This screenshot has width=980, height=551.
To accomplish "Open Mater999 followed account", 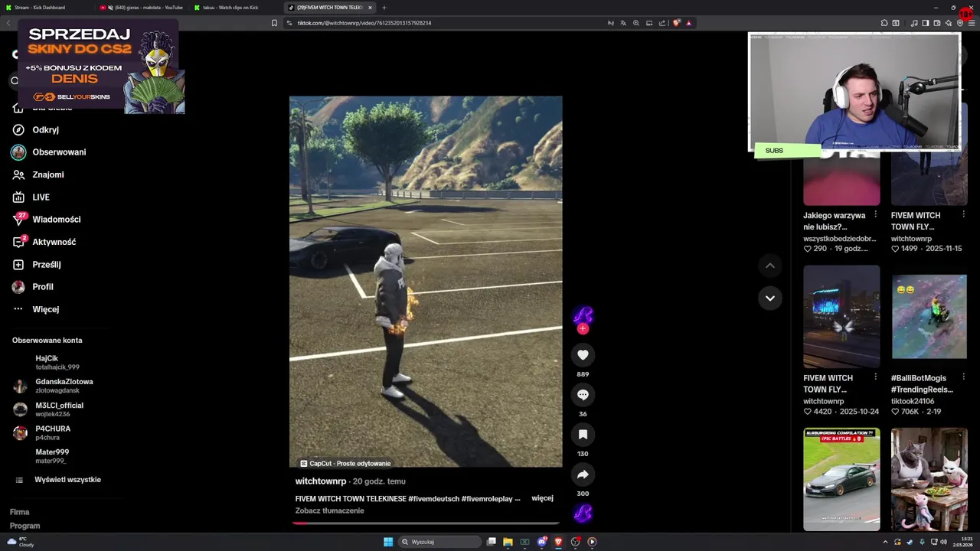I will 52,456.
